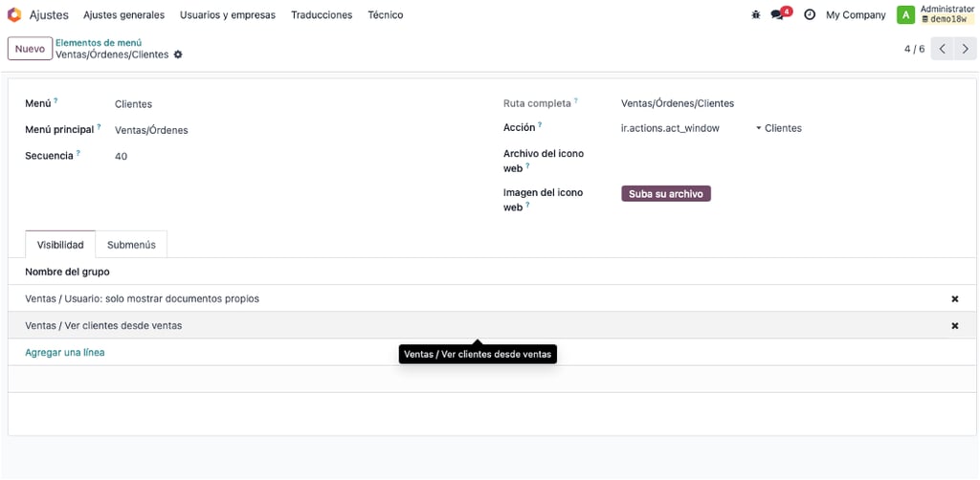Open the Clientes action dropdown arrow
Screen dimensions: 980x480
759,128
